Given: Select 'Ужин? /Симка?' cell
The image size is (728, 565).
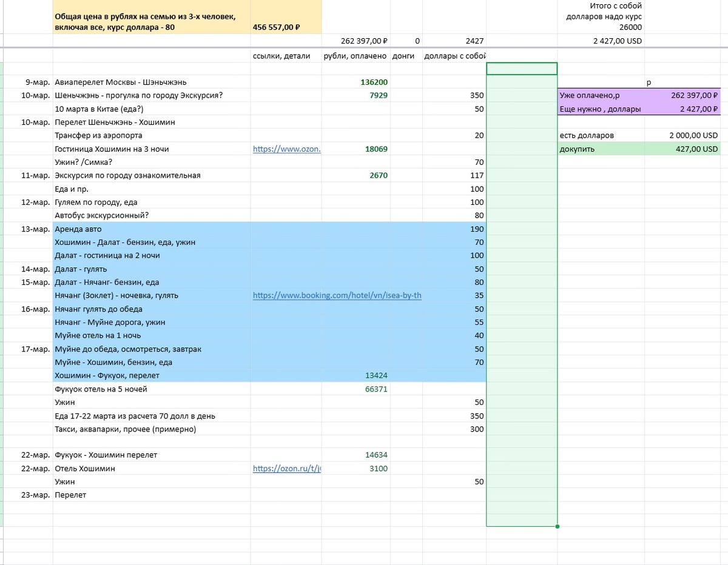Looking at the screenshot, I should point(152,162).
